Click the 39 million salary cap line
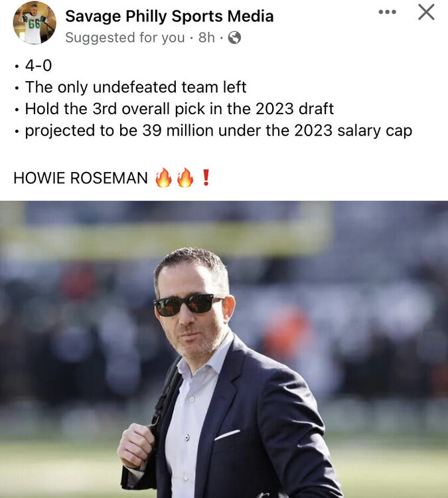448x498 pixels. [218, 131]
